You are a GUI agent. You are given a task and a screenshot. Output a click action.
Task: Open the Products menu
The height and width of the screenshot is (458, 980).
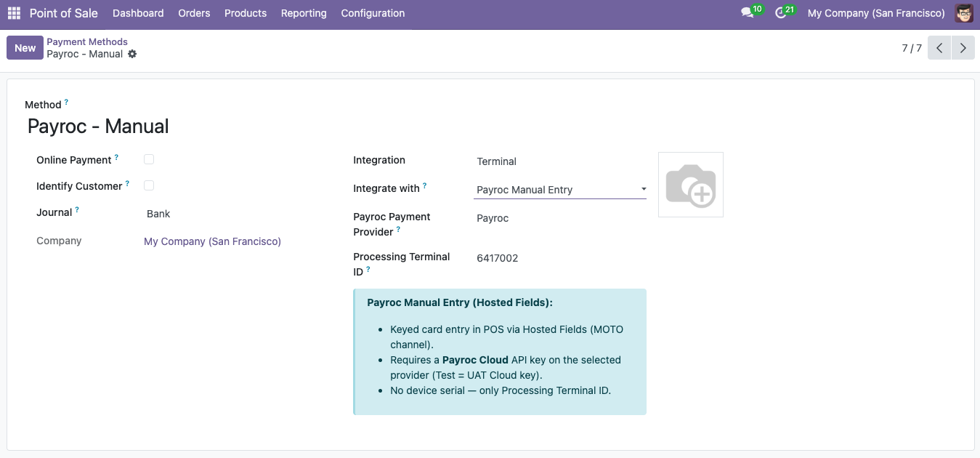click(246, 13)
